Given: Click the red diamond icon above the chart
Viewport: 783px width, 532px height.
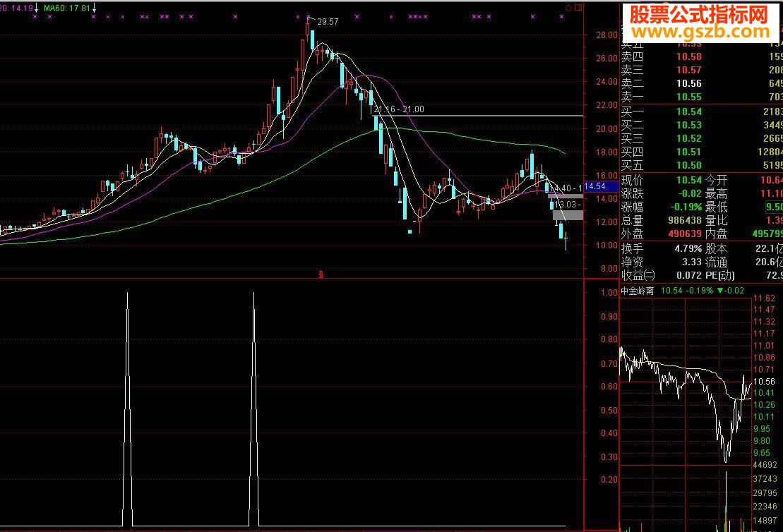Looking at the screenshot, I should [x=569, y=8].
